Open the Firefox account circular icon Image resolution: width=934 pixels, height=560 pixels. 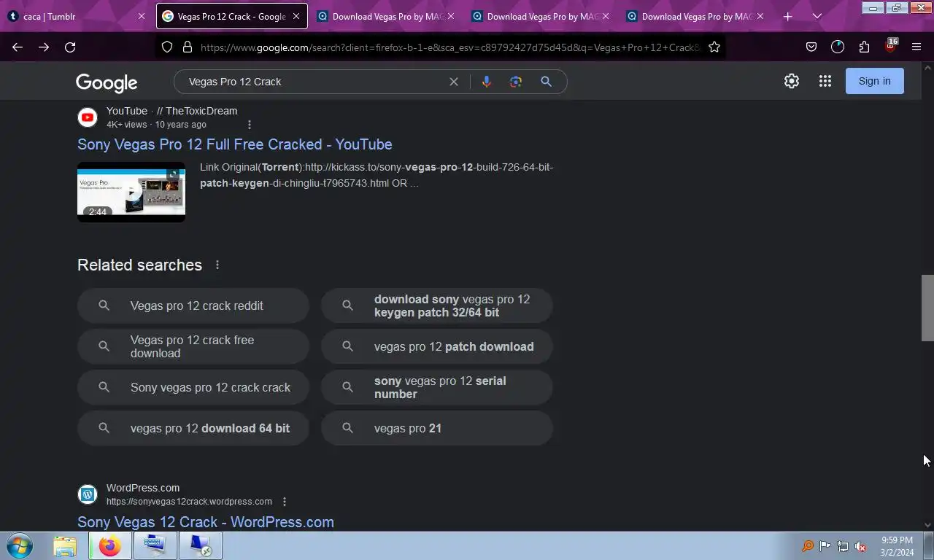point(838,47)
